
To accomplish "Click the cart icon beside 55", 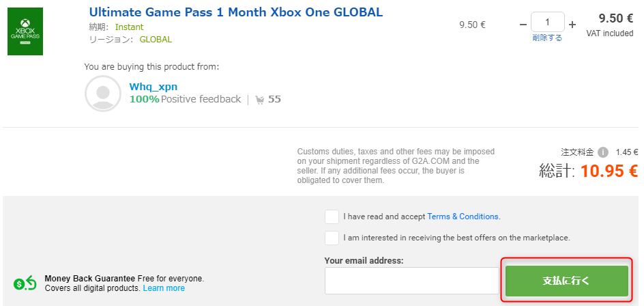I will point(260,100).
